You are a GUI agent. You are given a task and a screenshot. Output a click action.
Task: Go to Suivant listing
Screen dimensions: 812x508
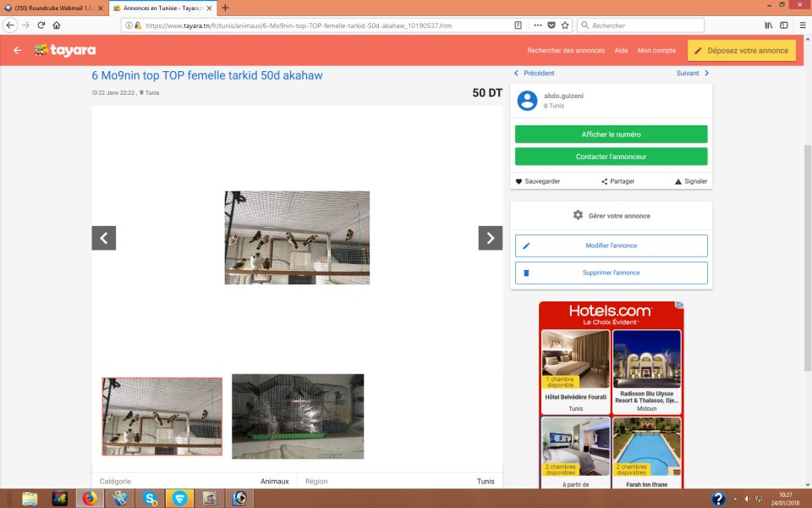[693, 73]
